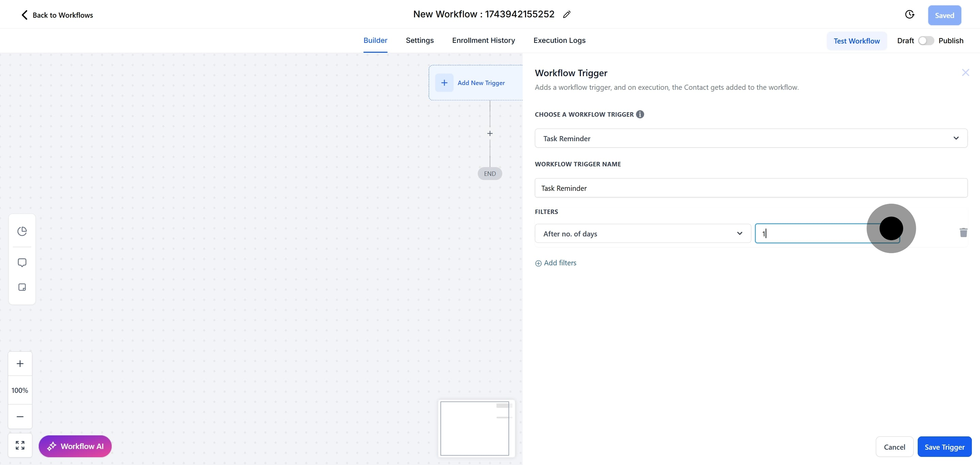Viewport: 980px width, 465px height.
Task: Open the Execution Logs tab
Action: [559, 40]
